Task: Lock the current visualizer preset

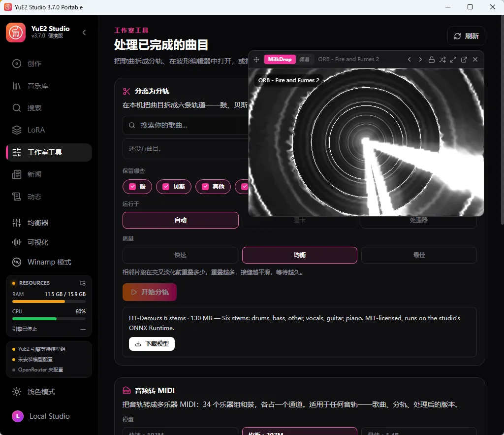Action: pyautogui.click(x=431, y=60)
